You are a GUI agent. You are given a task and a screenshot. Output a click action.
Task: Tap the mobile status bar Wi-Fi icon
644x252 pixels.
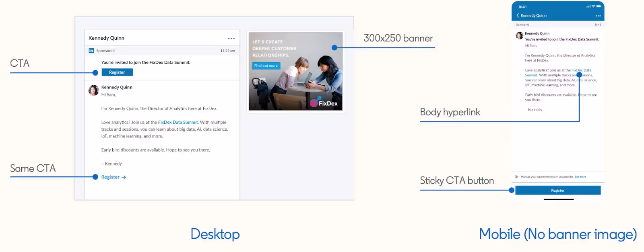click(x=593, y=6)
